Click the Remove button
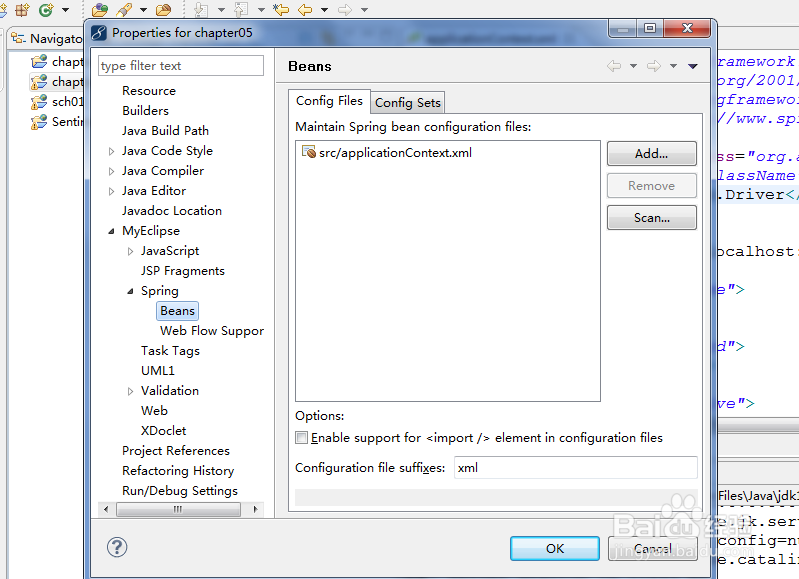 tap(652, 186)
